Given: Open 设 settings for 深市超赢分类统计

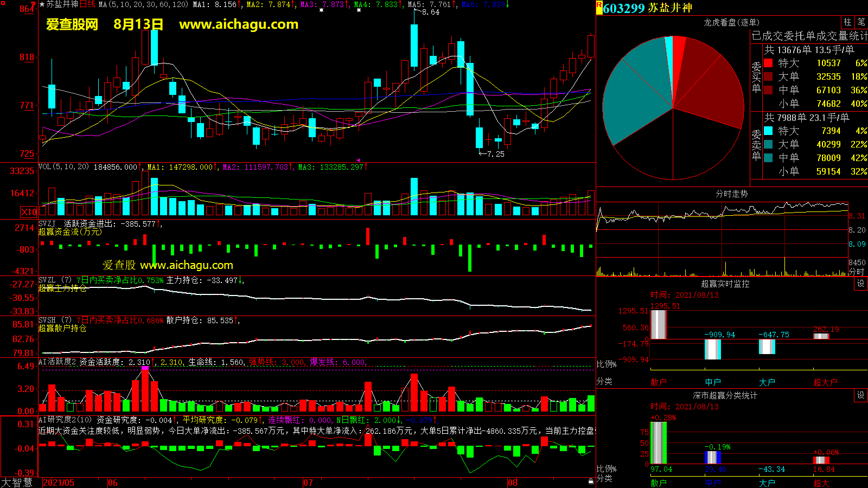Looking at the screenshot, I should 860,395.
